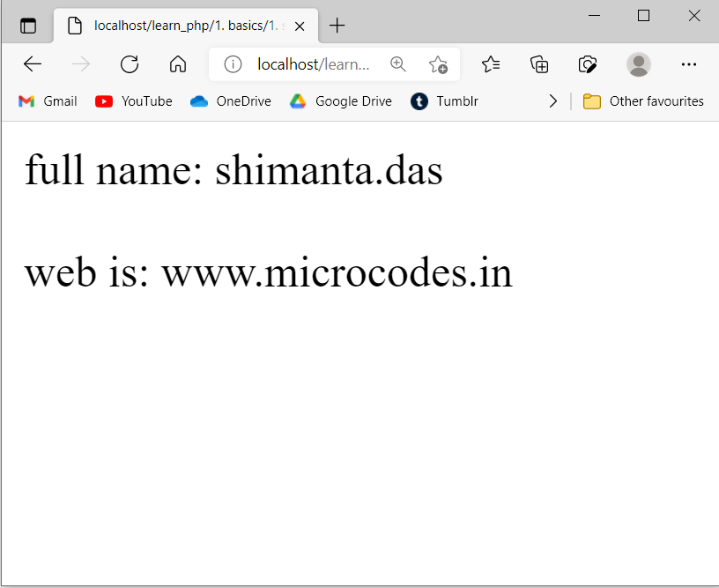View site information icon in address bar
The image size is (719, 588).
click(233, 64)
